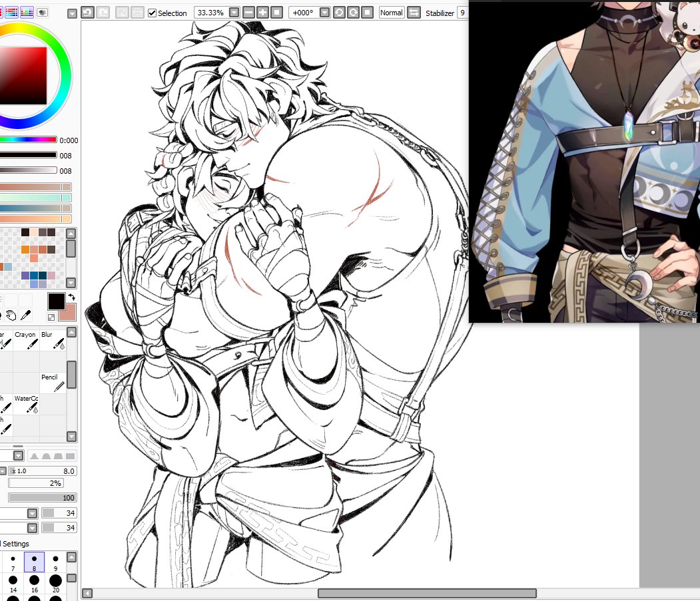Toggle the scratchpad panel icon

tap(43, 13)
